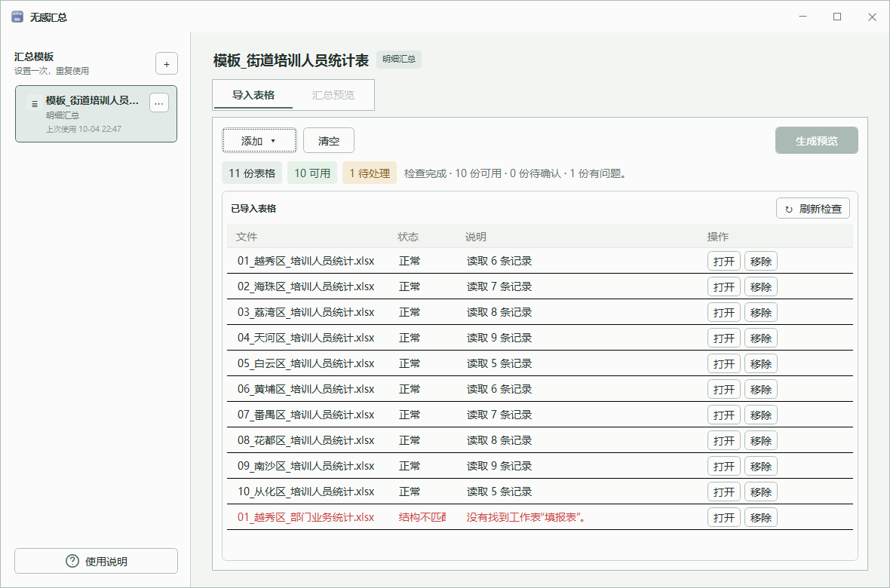Image resolution: width=890 pixels, height=588 pixels.
Task: Select the 模板_街道培训人员统计表 template card
Action: [x=96, y=114]
